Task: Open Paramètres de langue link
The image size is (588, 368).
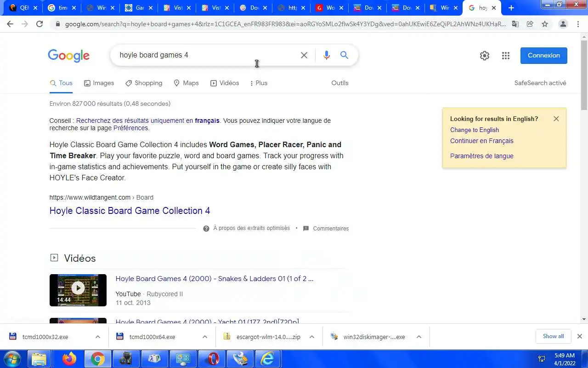Action: (482, 156)
